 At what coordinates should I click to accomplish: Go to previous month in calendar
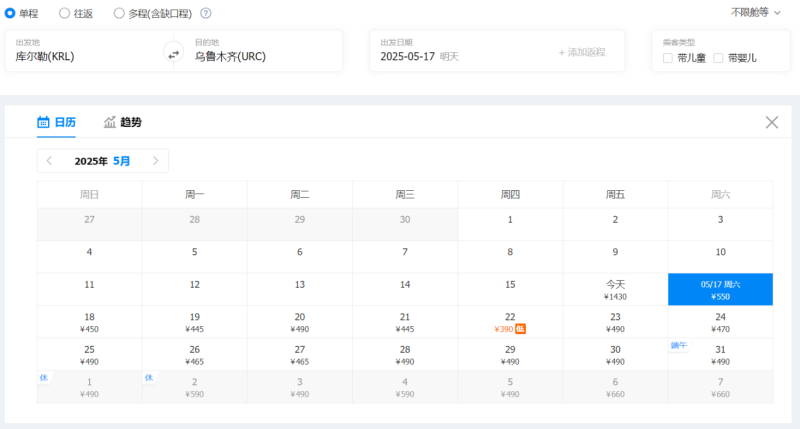(49, 161)
